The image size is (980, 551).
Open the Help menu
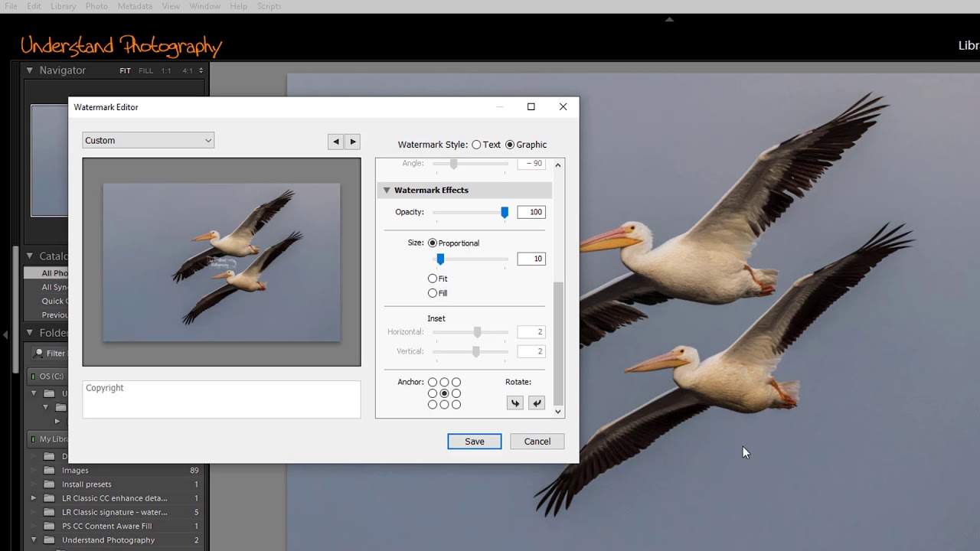(x=238, y=6)
